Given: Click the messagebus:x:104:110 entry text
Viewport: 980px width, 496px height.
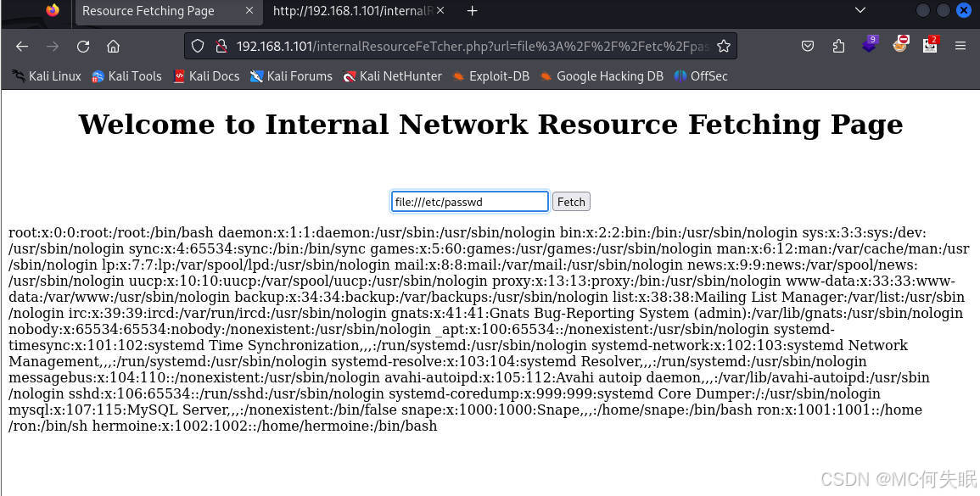Looking at the screenshot, I should (x=193, y=378).
